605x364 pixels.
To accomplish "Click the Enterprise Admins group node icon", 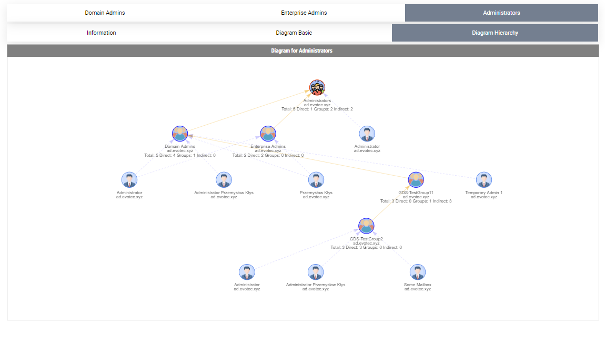I will [268, 134].
